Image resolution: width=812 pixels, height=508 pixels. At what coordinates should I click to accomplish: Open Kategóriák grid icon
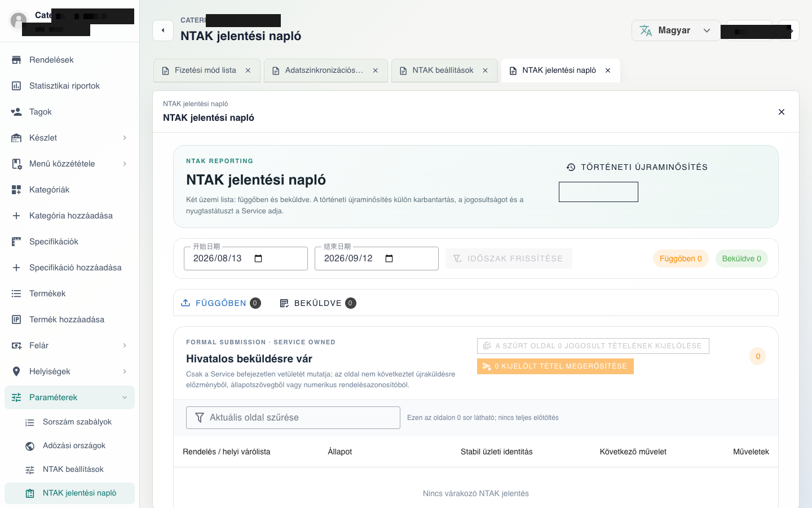coord(16,190)
